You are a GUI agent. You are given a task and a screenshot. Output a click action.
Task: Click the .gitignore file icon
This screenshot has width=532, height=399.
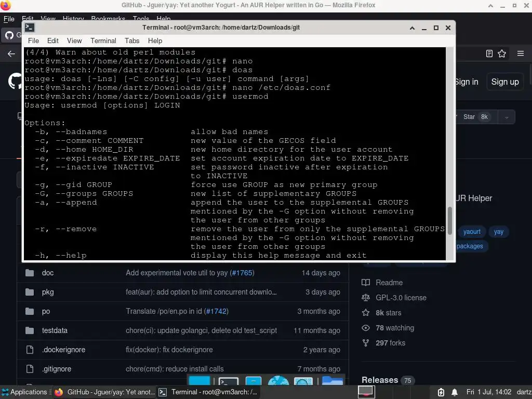coord(30,369)
